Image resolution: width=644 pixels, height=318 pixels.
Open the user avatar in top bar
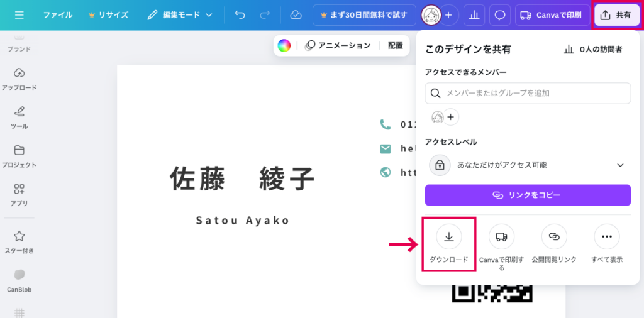click(x=431, y=15)
